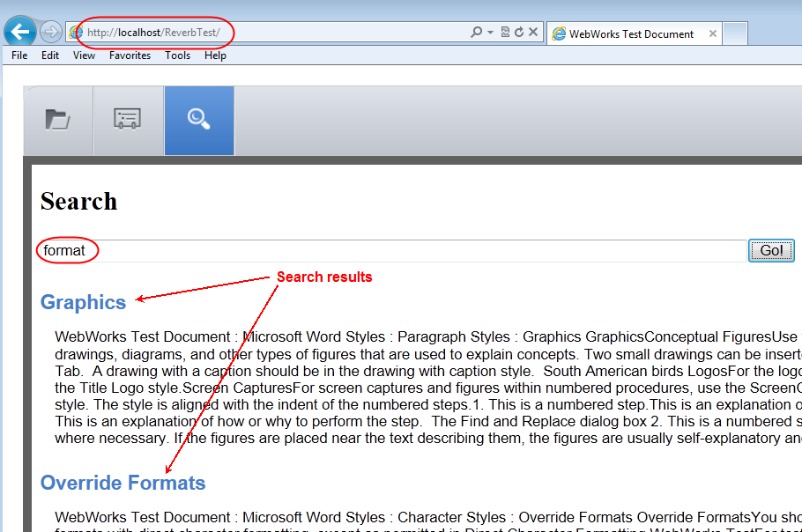Viewport: 802px width, 532px height.
Task: Open the View menu
Action: point(84,55)
